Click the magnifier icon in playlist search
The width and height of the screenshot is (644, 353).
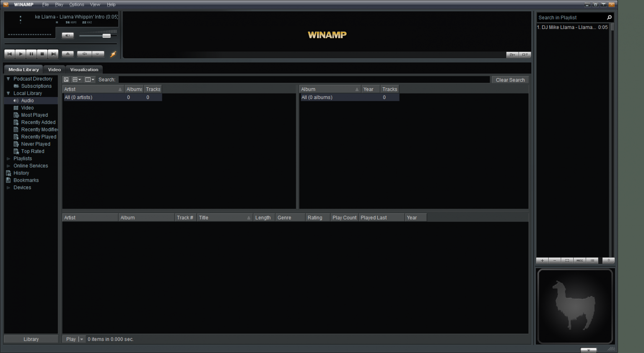pos(609,17)
